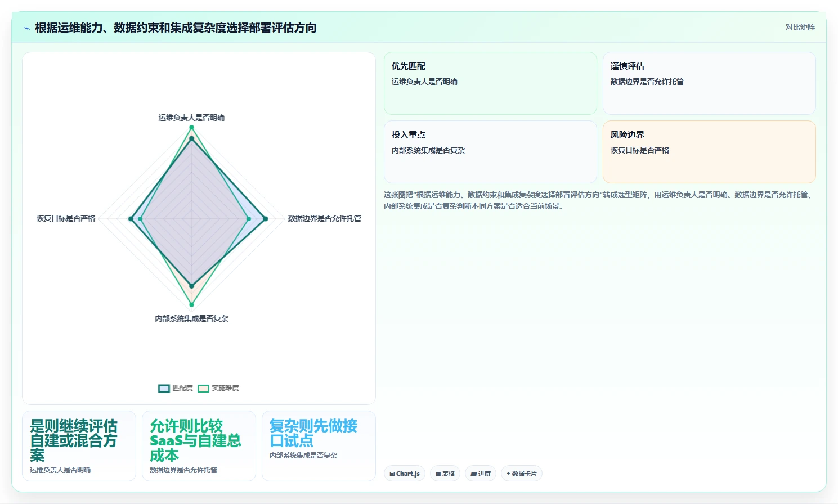Select the 投入重点 card
Image resolution: width=838 pixels, height=504 pixels.
(490, 152)
